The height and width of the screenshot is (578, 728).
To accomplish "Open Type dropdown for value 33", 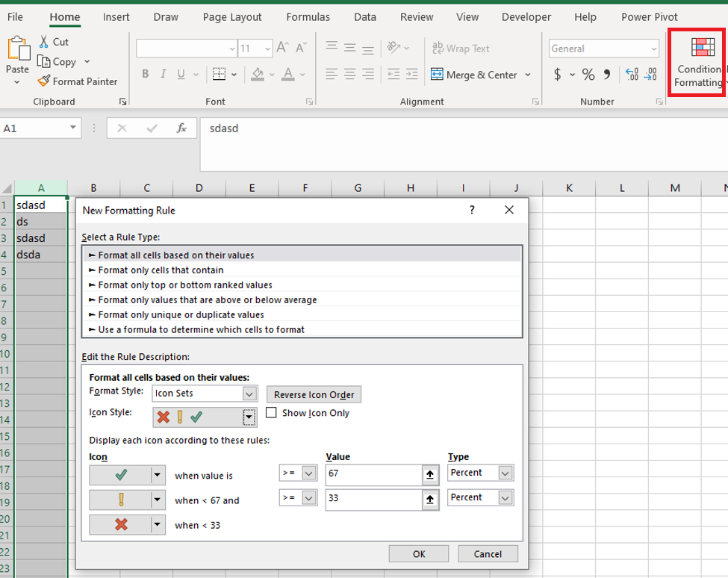I will click(505, 497).
